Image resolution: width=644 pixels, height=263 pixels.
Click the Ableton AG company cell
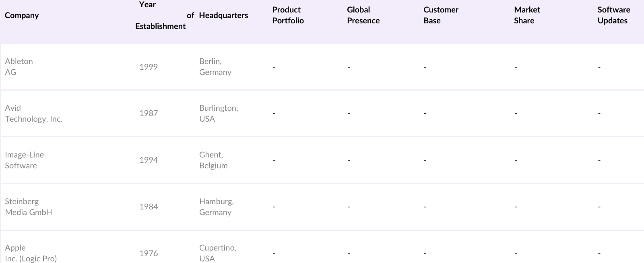[x=19, y=67]
